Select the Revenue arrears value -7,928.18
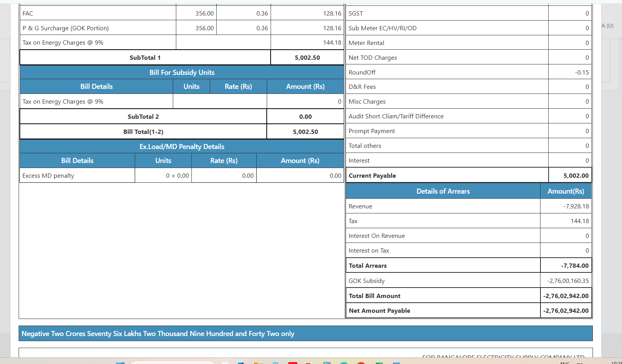622x364 pixels. click(x=576, y=206)
